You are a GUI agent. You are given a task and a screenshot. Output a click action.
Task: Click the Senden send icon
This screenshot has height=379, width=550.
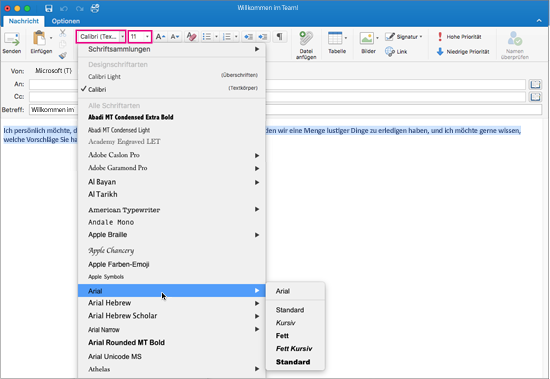click(x=12, y=39)
